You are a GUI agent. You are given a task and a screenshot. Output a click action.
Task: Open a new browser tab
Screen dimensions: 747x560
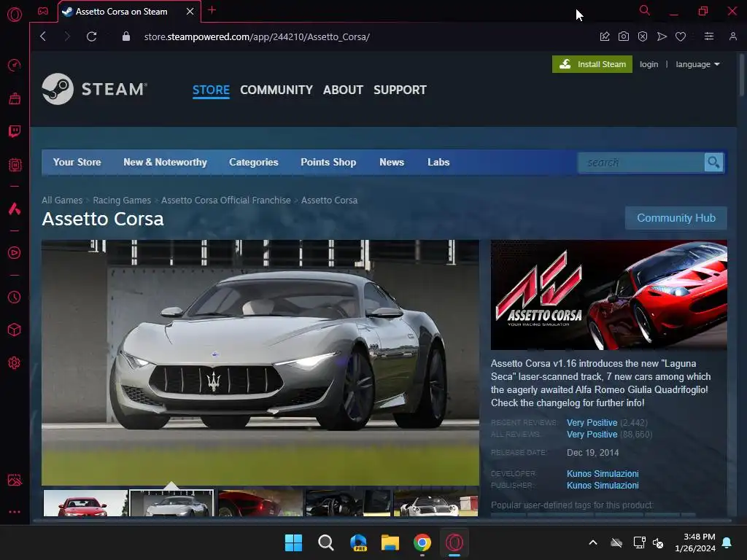212,10
